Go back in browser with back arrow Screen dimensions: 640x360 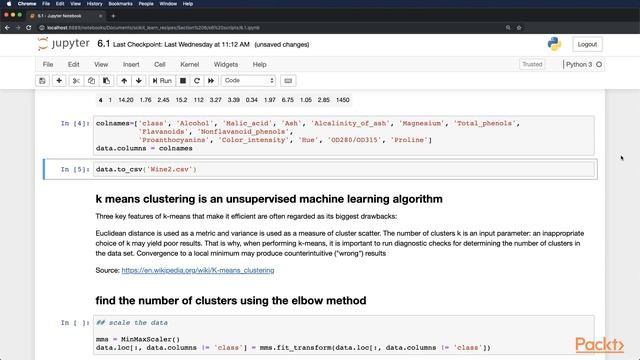(x=7, y=28)
